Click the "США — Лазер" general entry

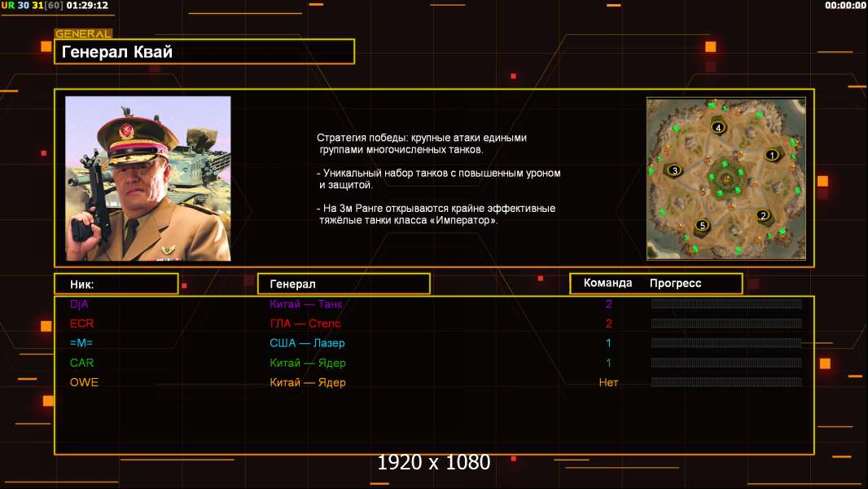point(307,343)
